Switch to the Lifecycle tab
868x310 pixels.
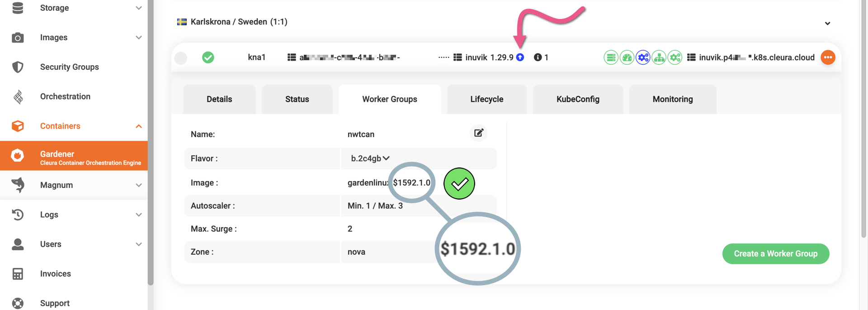pyautogui.click(x=486, y=99)
